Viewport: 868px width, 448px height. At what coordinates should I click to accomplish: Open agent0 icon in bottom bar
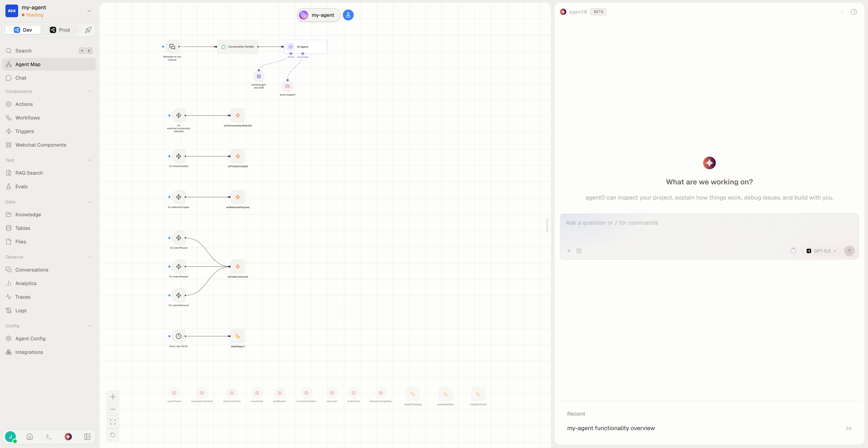68,436
